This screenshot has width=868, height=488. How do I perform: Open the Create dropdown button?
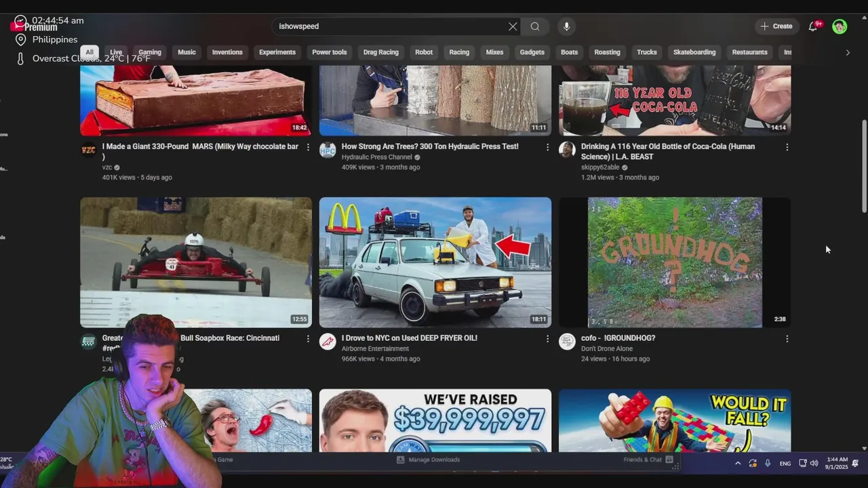[776, 26]
